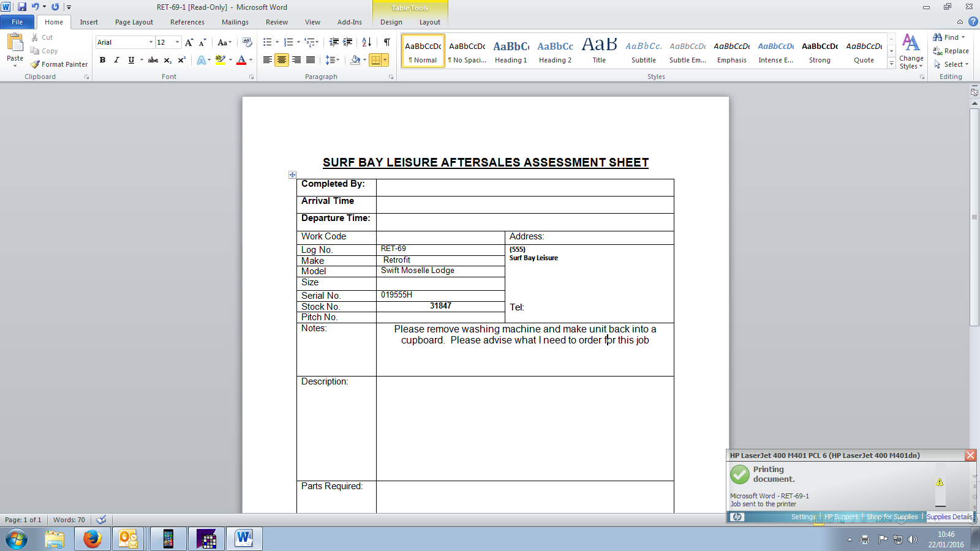Apply the Title style
Image resolution: width=980 pixels, height=551 pixels.
pos(599,51)
